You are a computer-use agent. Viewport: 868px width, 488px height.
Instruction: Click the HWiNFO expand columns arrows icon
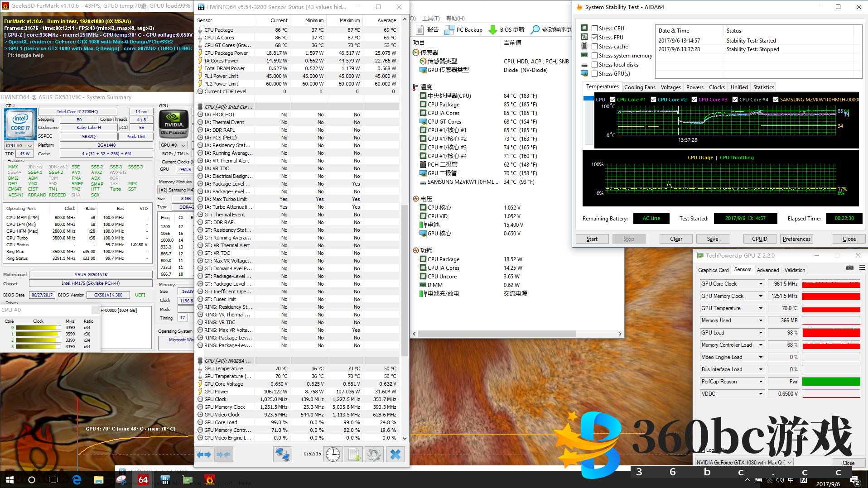(204, 455)
